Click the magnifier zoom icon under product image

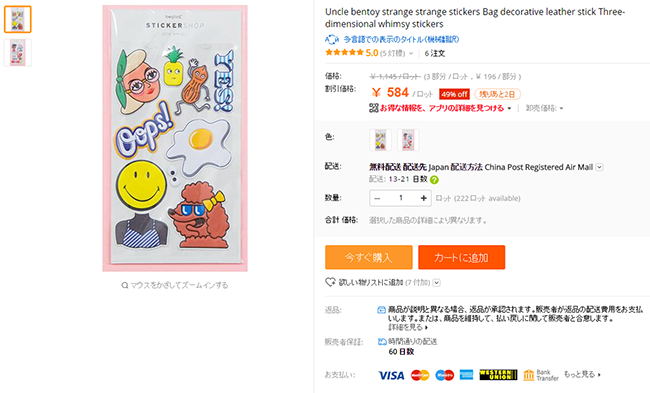click(124, 286)
